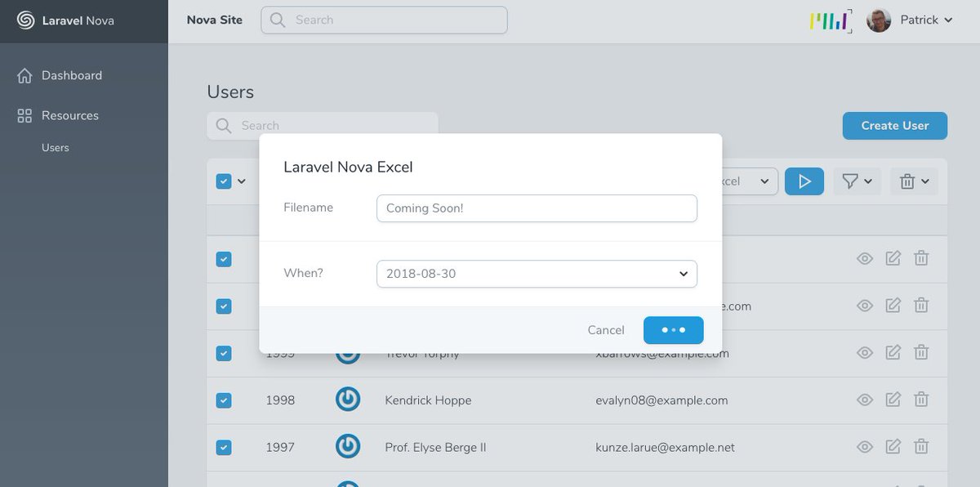Click email evalyn08@example.com
The width and height of the screenshot is (980, 487).
[x=661, y=400]
